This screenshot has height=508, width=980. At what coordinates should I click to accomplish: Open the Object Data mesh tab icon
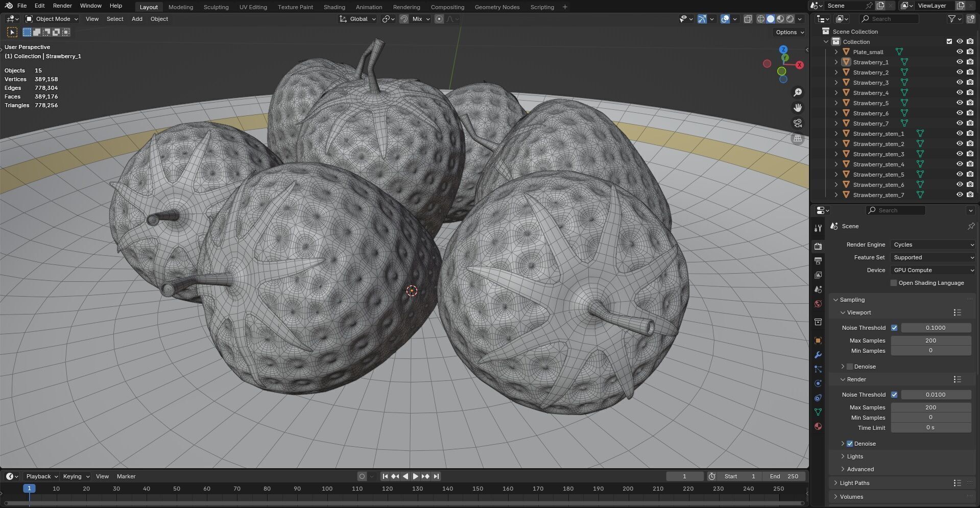(x=818, y=412)
